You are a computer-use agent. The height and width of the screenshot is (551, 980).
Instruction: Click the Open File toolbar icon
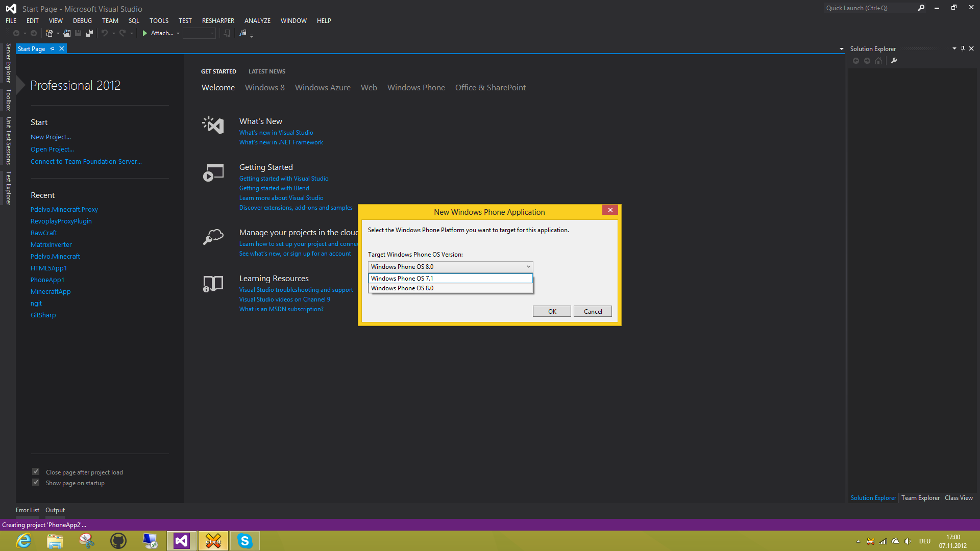[67, 33]
